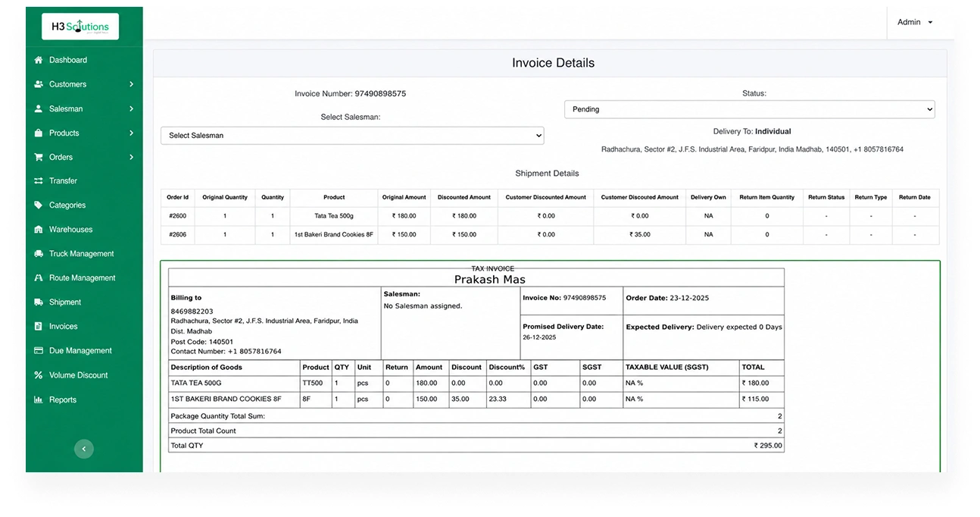Click the Due Management card icon
The width and height of the screenshot is (980, 517).
point(39,351)
